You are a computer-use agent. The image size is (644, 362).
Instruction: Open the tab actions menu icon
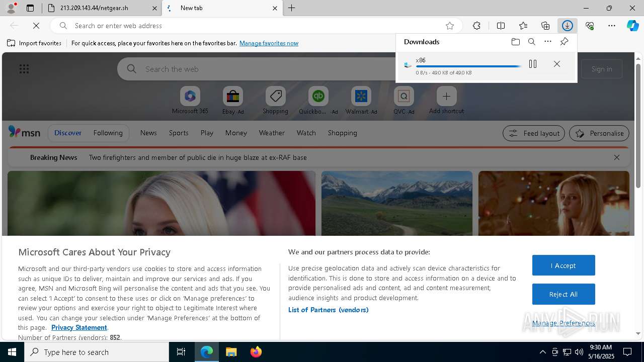(30, 8)
